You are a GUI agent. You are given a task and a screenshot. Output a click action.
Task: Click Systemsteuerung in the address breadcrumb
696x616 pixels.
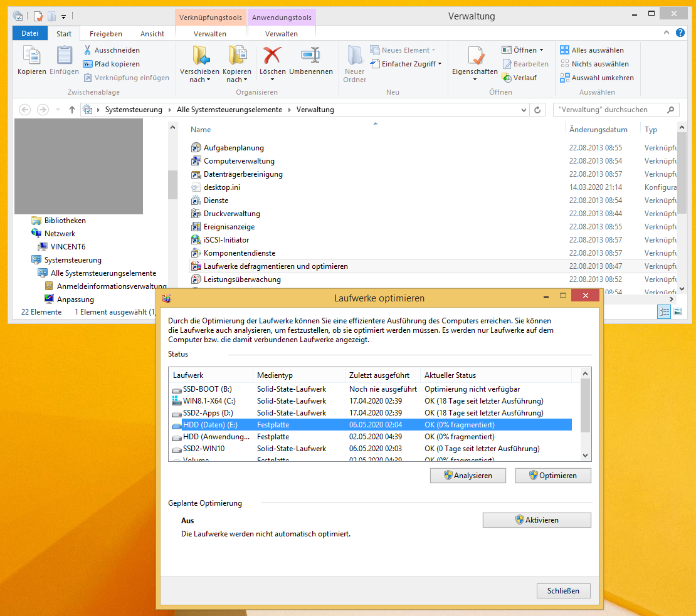click(134, 110)
